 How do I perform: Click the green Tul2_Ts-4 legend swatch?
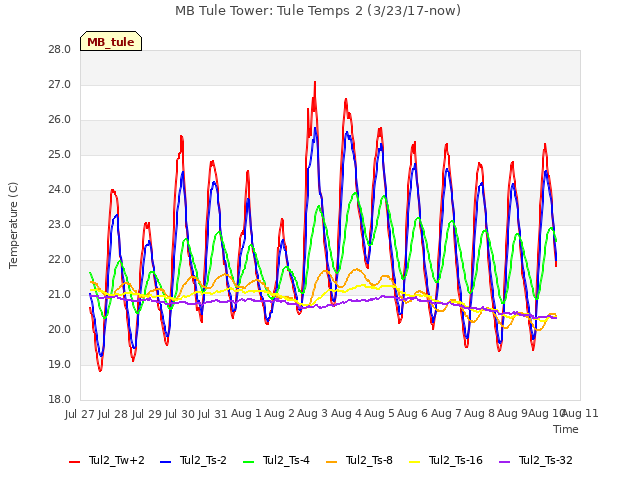click(x=248, y=462)
